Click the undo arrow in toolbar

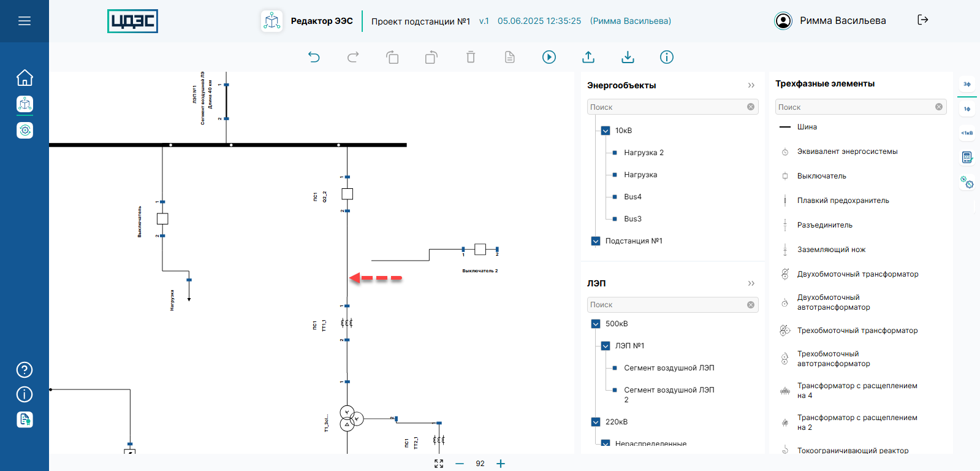[314, 57]
